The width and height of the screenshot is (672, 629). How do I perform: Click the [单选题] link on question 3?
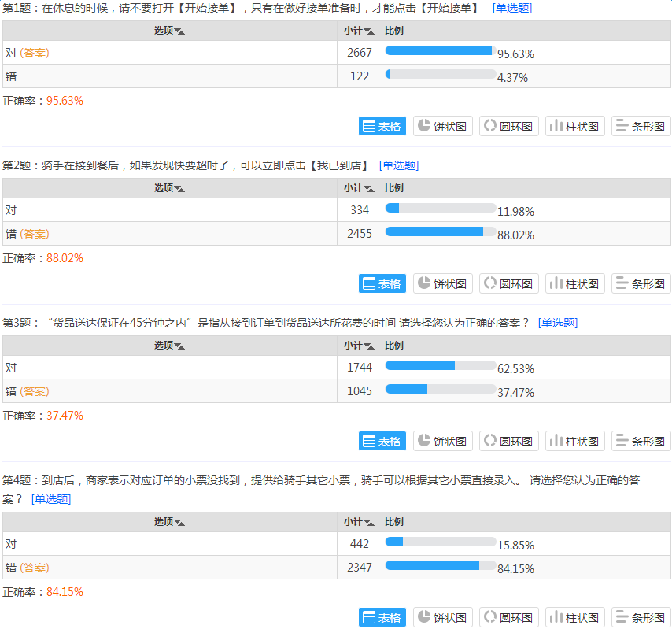(x=557, y=323)
